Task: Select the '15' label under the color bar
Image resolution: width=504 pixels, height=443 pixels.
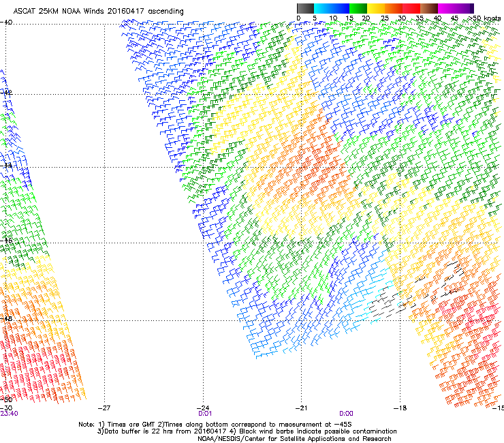Action: pyautogui.click(x=349, y=18)
